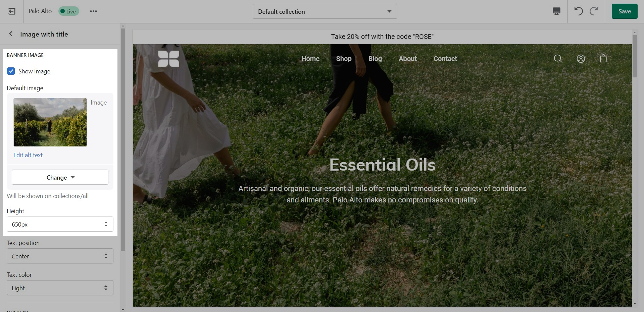Click the exit editor icon

point(12,11)
